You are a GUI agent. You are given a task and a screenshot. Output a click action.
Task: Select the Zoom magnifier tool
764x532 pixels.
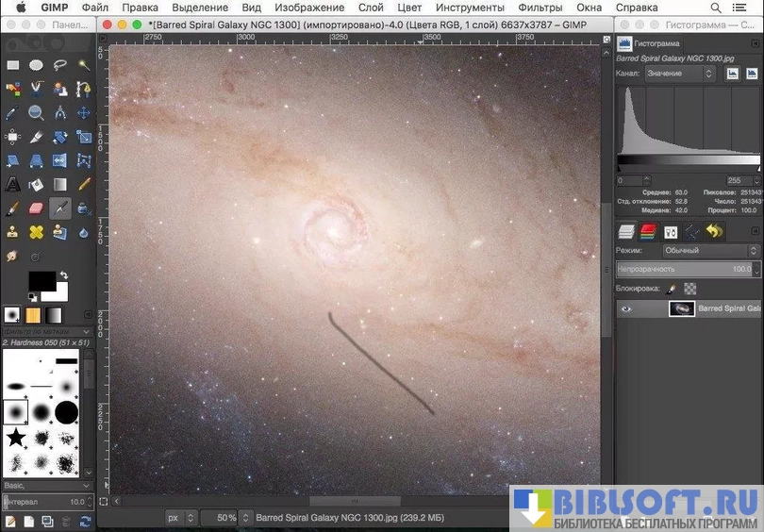[x=36, y=113]
